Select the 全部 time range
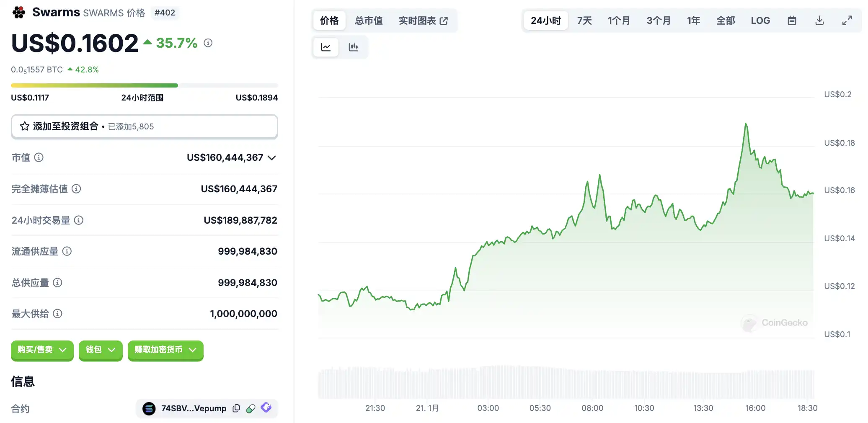 (x=726, y=21)
